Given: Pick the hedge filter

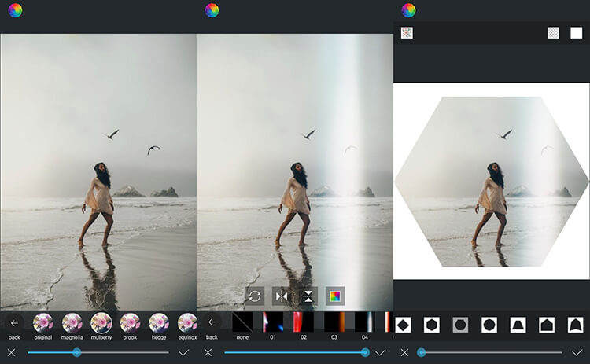Looking at the screenshot, I should pos(159,322).
